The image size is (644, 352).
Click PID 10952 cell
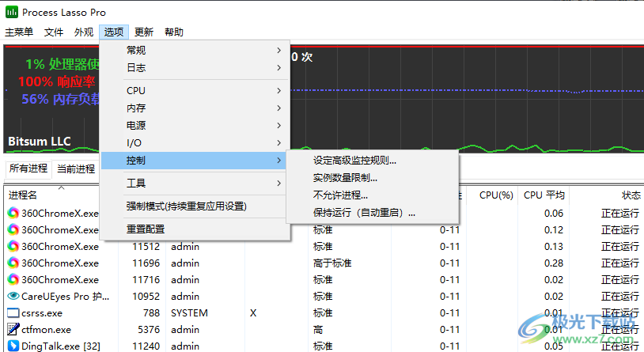click(x=146, y=296)
